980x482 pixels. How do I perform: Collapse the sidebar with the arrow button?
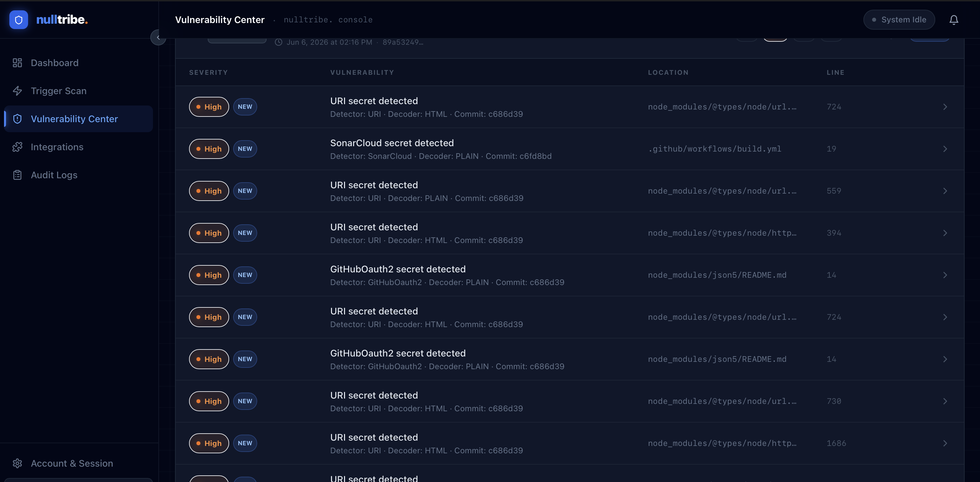click(x=158, y=37)
